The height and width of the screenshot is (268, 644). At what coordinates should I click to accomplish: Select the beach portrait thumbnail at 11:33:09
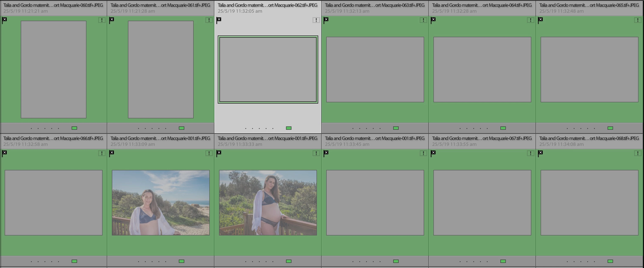(161, 203)
